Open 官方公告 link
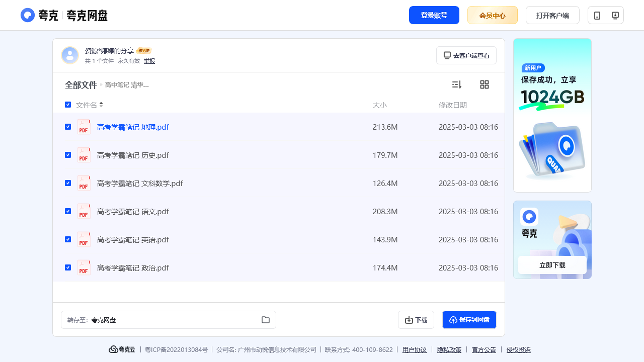This screenshot has height=362, width=644. point(484,350)
